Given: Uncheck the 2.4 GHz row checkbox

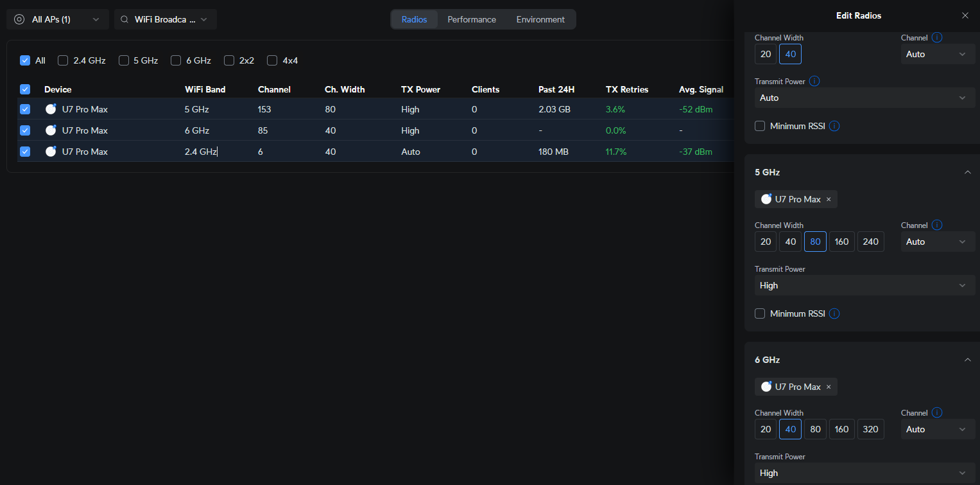Looking at the screenshot, I should (25, 152).
